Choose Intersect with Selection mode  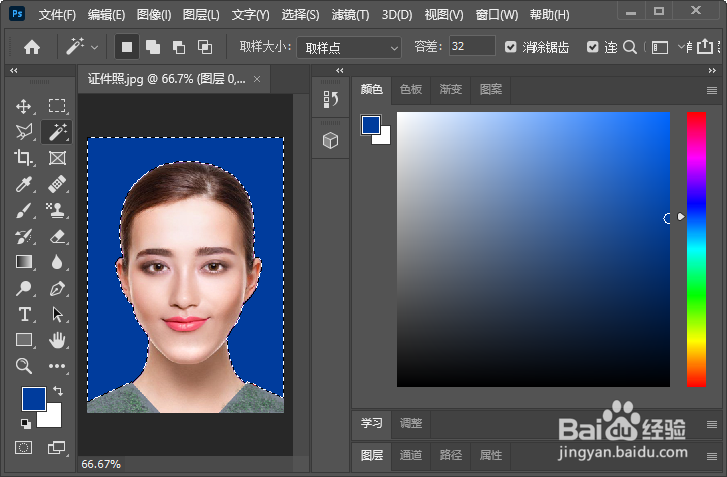pyautogui.click(x=205, y=47)
